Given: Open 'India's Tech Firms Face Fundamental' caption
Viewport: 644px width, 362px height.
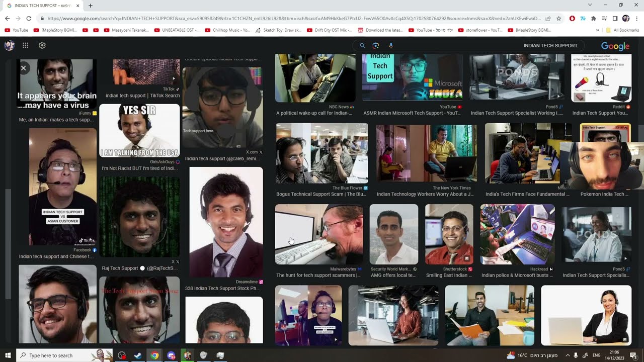Looking at the screenshot, I should coord(527,194).
